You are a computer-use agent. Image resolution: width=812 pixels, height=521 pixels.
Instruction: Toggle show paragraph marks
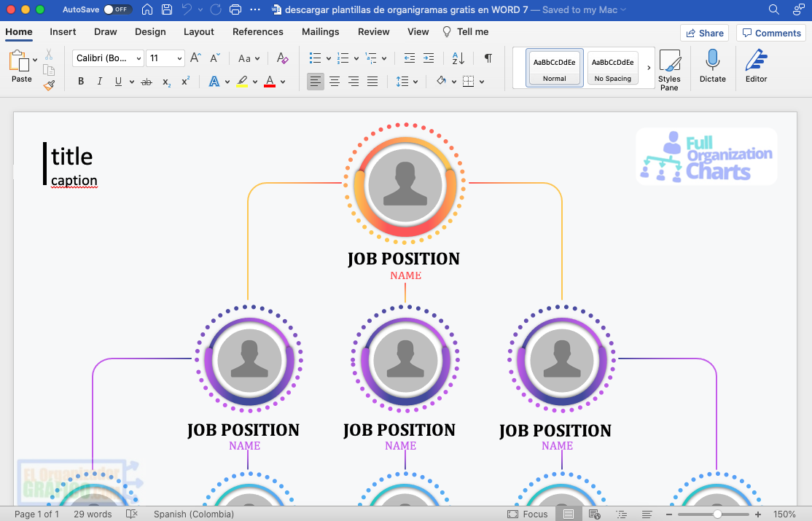pyautogui.click(x=488, y=58)
